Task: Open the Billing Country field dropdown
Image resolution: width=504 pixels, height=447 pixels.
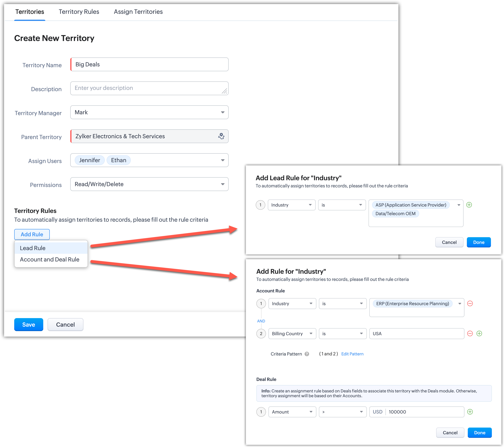Action: [x=292, y=334]
